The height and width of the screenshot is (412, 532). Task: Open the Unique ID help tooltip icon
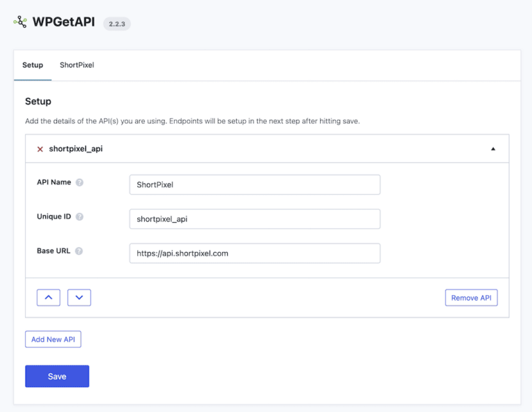pyautogui.click(x=80, y=217)
